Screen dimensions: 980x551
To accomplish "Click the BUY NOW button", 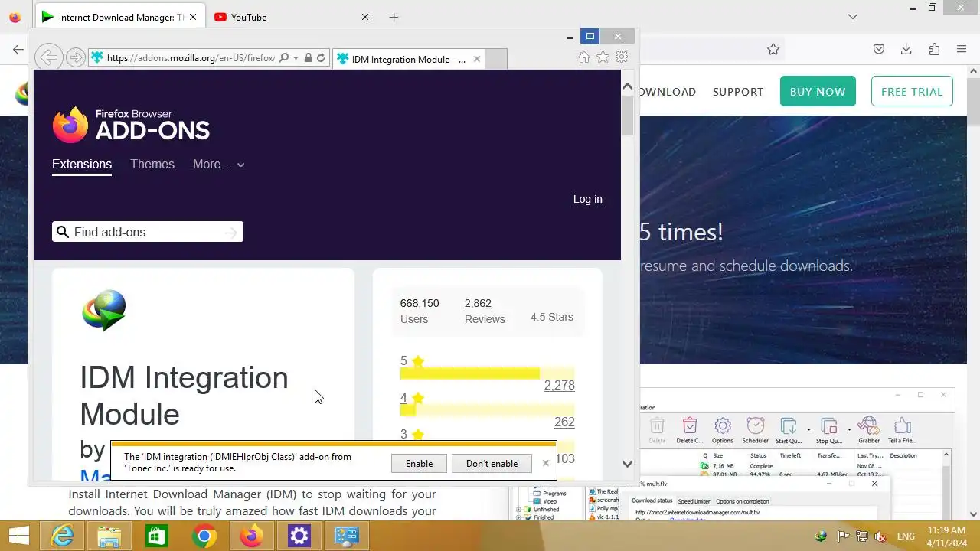I will 818,91.
